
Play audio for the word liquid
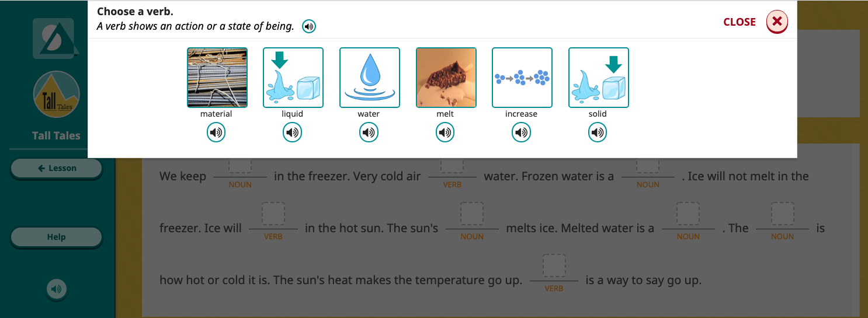tap(293, 133)
